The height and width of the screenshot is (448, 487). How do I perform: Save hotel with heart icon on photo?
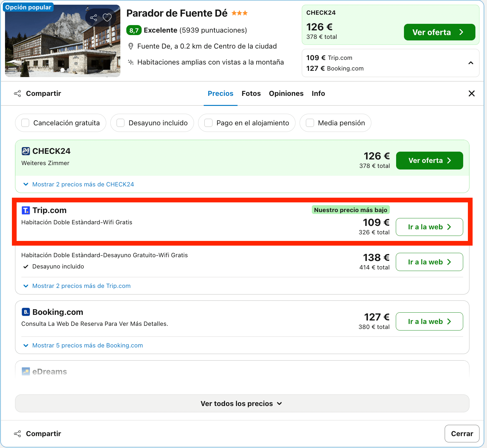click(x=107, y=18)
